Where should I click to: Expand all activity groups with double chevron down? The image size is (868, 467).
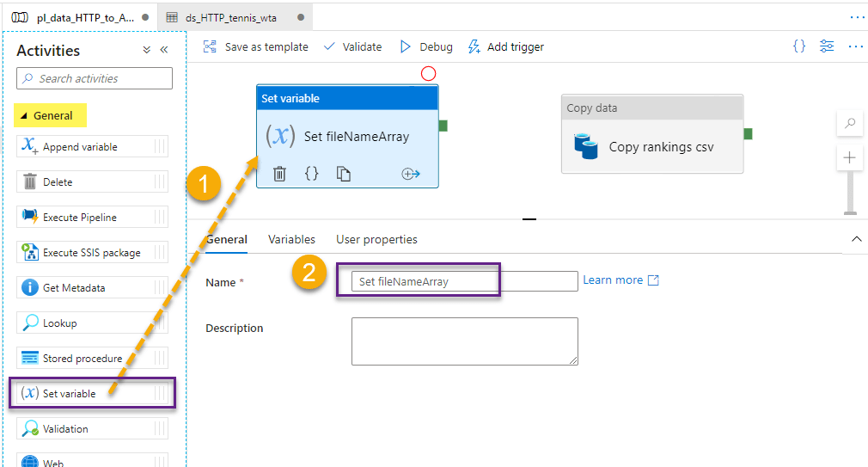(x=146, y=50)
